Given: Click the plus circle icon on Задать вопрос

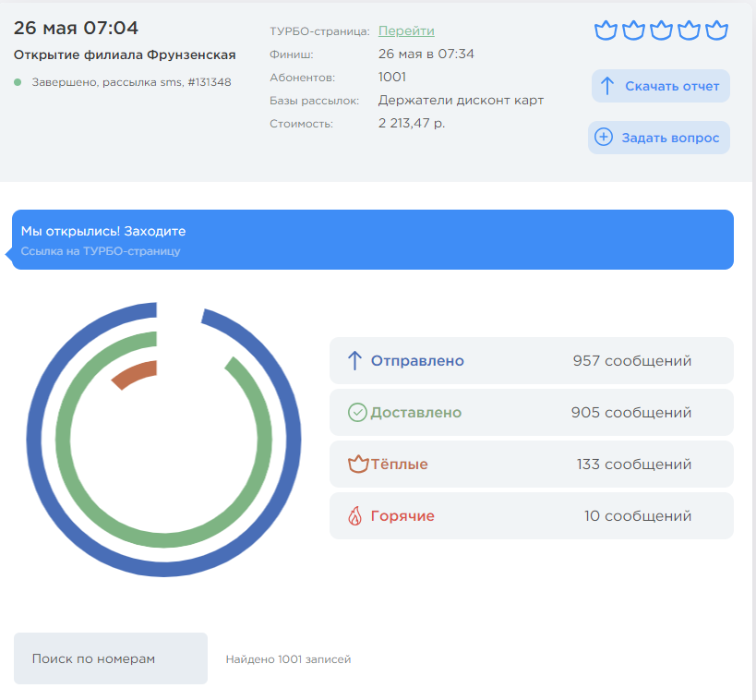Looking at the screenshot, I should [604, 138].
